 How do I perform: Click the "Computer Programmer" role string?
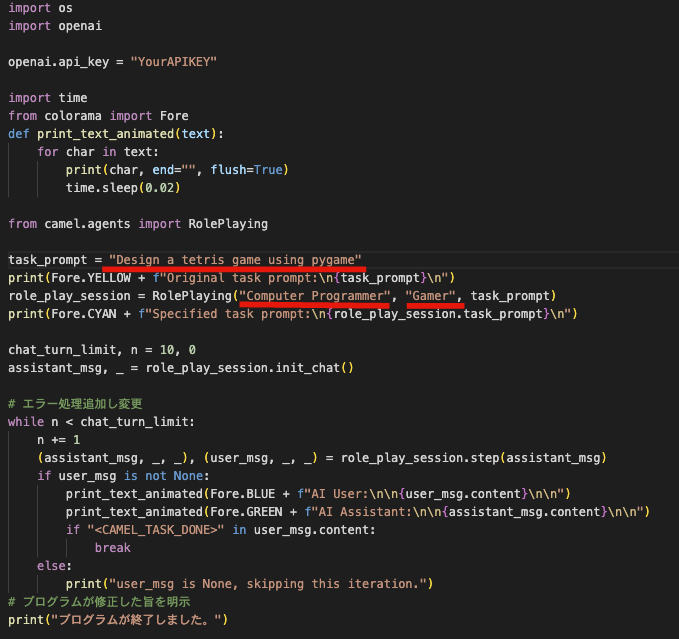pyautogui.click(x=315, y=296)
